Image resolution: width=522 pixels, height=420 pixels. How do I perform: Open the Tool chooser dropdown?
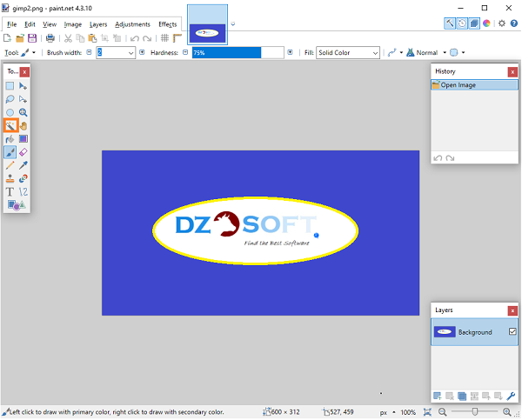34,52
